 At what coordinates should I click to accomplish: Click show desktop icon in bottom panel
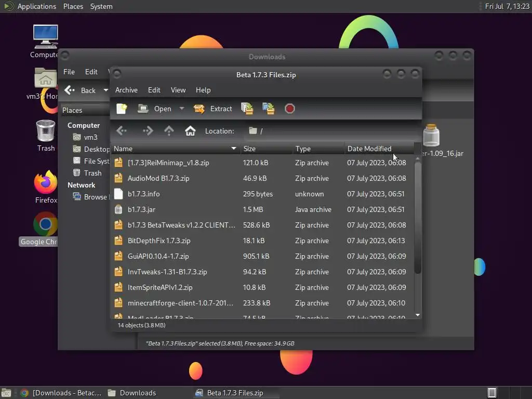(x=6, y=393)
